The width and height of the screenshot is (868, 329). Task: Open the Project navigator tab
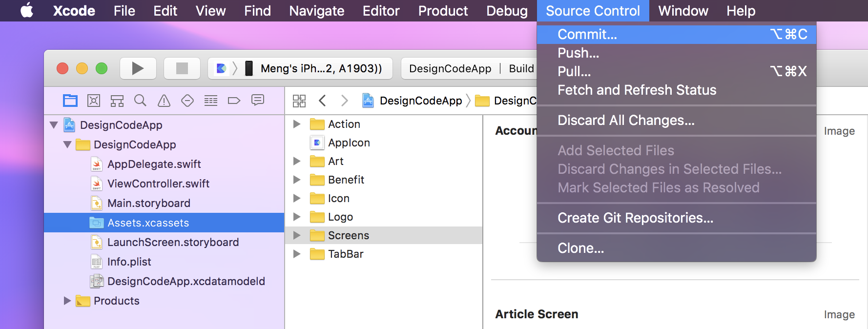click(70, 101)
